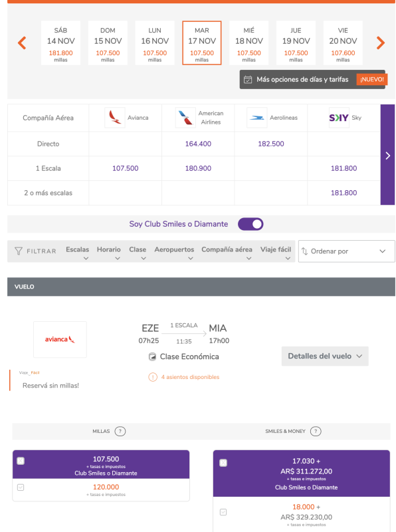Click the Avianca logo in airline table
The image size is (396, 532).
[x=114, y=118]
